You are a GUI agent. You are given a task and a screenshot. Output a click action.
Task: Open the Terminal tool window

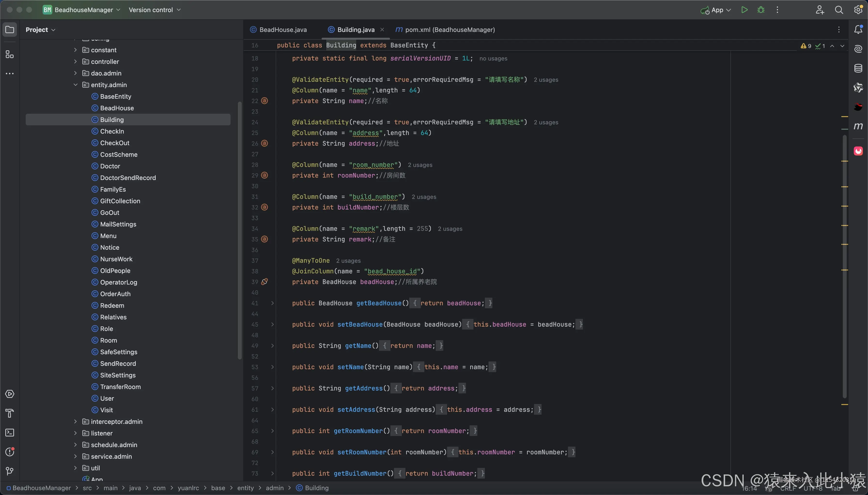pyautogui.click(x=9, y=433)
